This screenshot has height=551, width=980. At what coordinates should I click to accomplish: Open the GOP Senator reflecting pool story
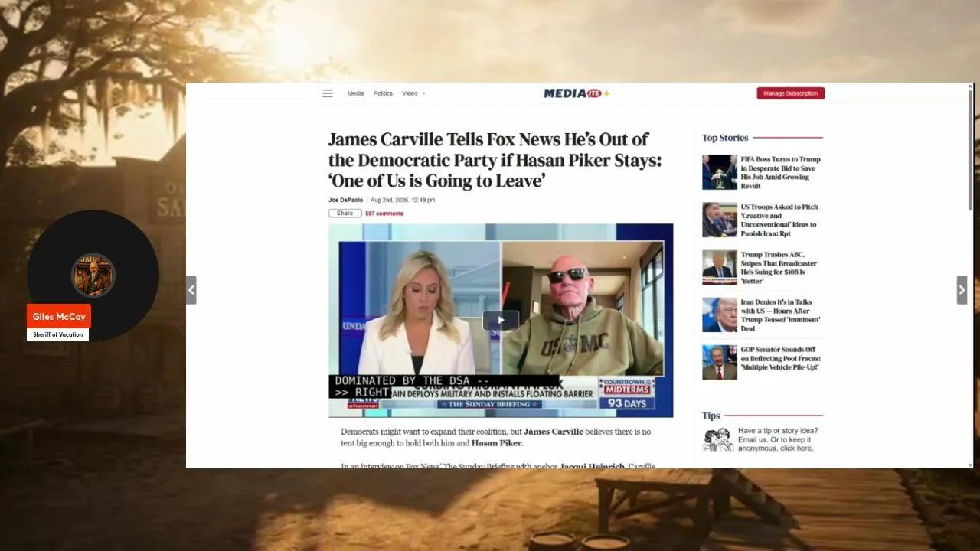pos(780,358)
